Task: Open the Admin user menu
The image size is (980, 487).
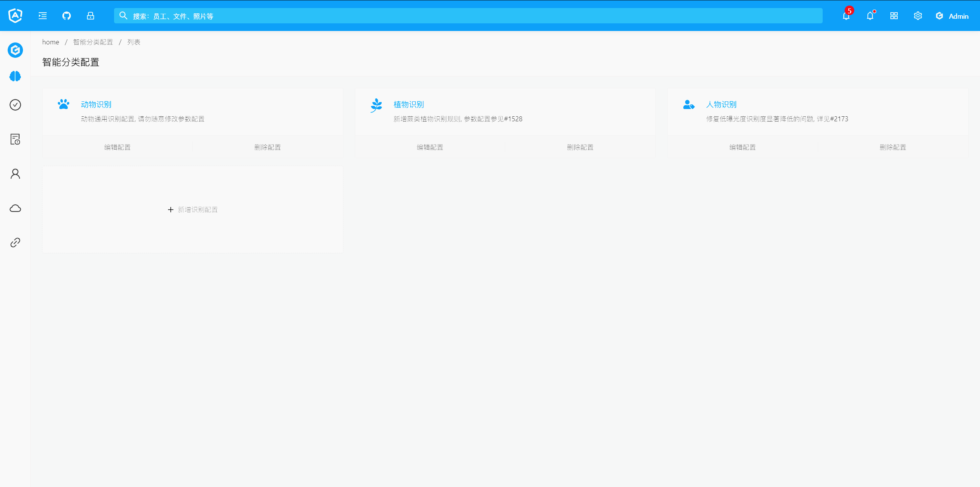Action: (952, 16)
